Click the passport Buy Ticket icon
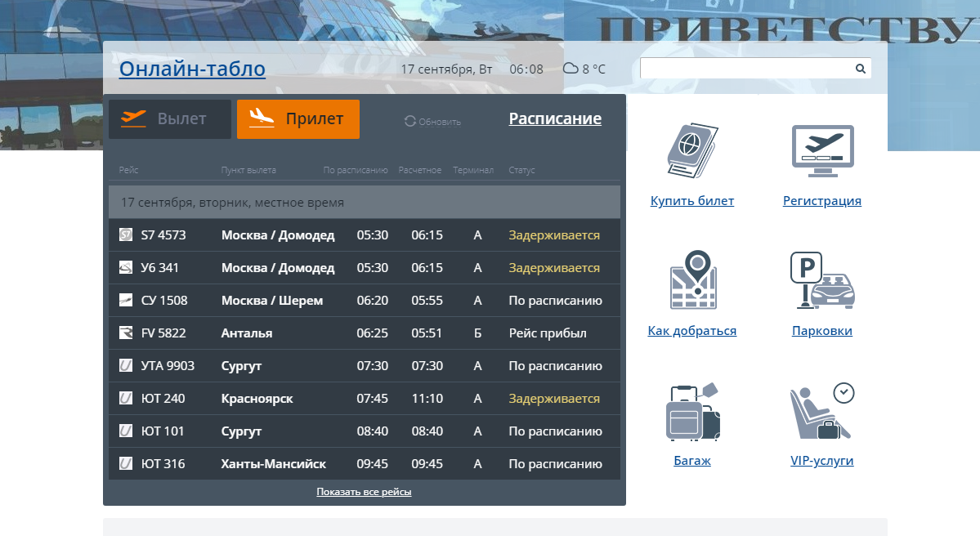This screenshot has width=980, height=536. click(x=692, y=151)
